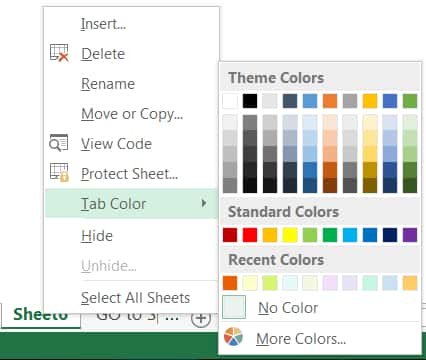Screen dimensions: 426x360
Task: Choose the green theme color swatch
Action: [x=410, y=101]
